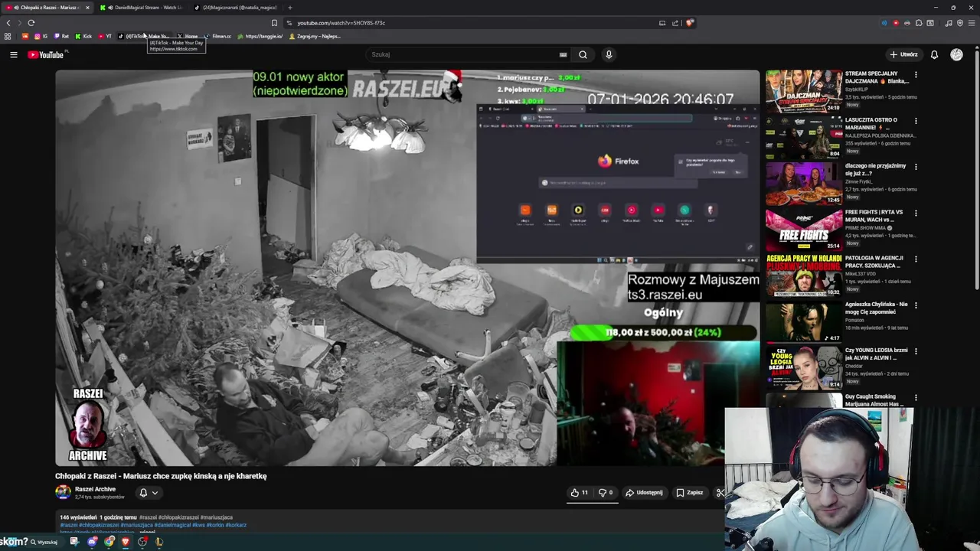
Task: Open the Kick bookmark
Action: (83, 36)
